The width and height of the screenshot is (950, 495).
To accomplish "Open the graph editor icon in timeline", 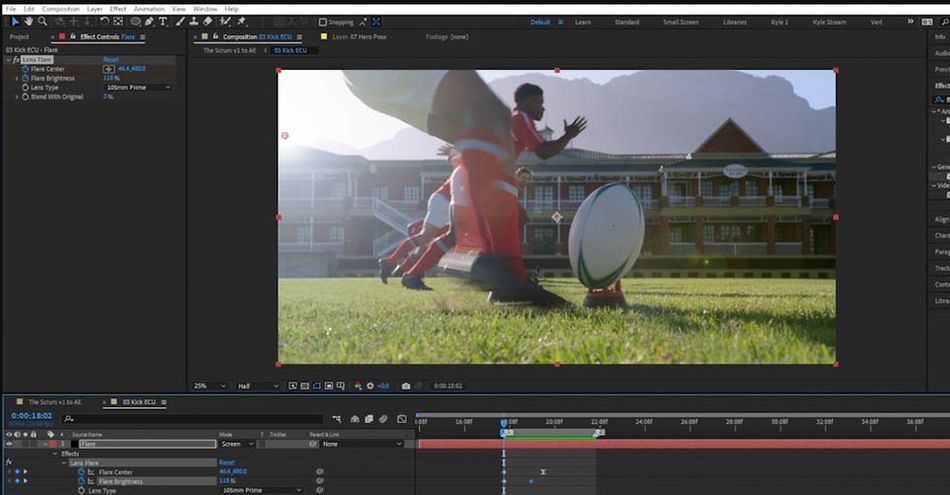I will coord(402,419).
